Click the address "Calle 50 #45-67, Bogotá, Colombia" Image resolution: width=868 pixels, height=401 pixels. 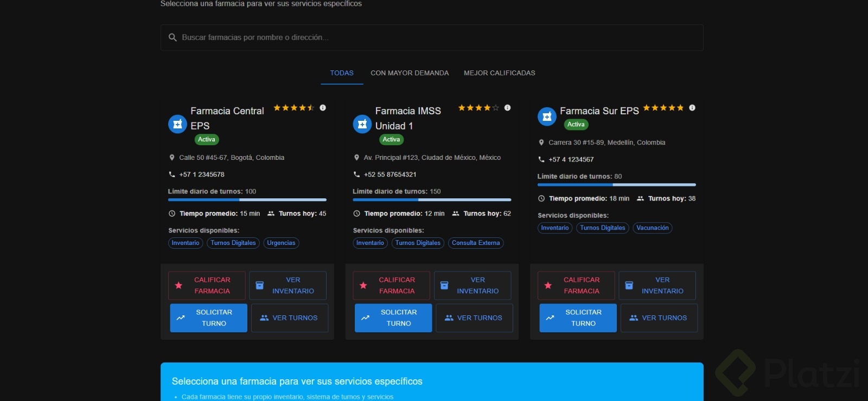(232, 158)
